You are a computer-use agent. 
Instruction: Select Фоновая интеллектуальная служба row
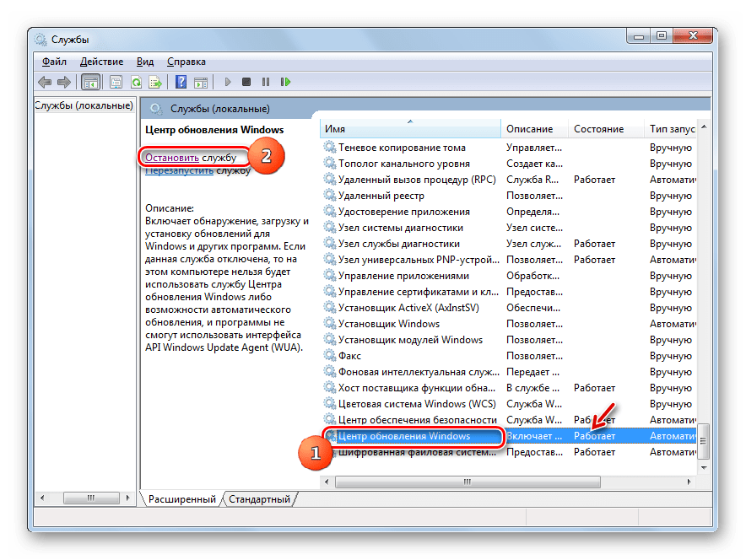point(509,372)
